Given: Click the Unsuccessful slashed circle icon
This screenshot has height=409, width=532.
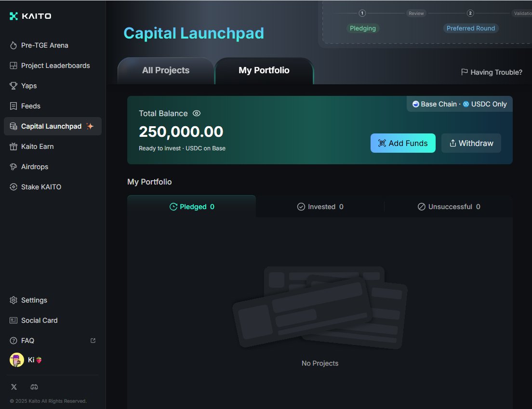Looking at the screenshot, I should point(421,207).
